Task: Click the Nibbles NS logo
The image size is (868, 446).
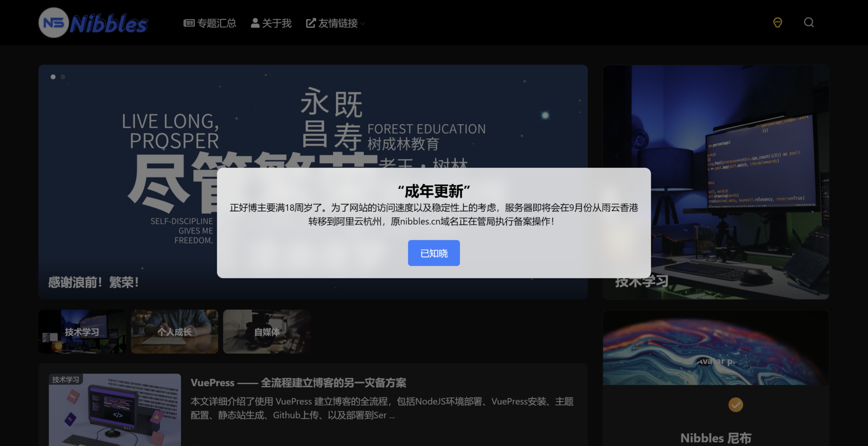Action: click(x=93, y=23)
